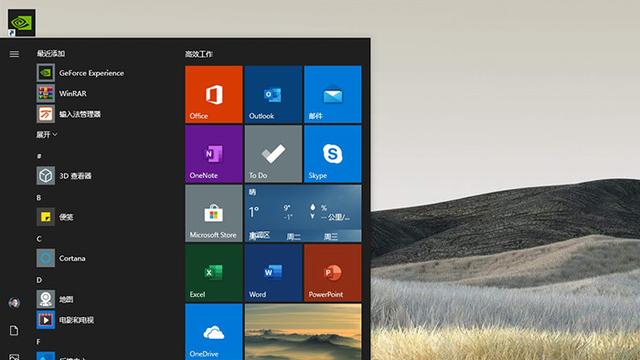Click the C letter group header
640x360 pixels.
click(39, 239)
